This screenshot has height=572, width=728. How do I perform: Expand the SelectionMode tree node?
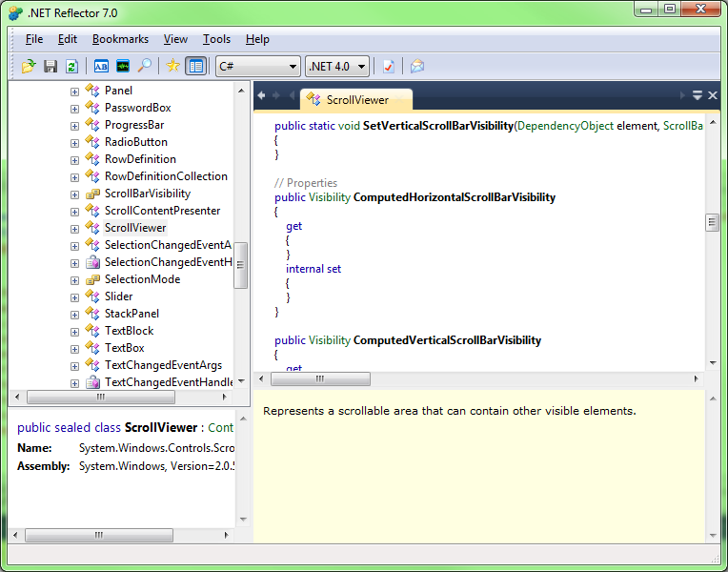pyautogui.click(x=74, y=280)
